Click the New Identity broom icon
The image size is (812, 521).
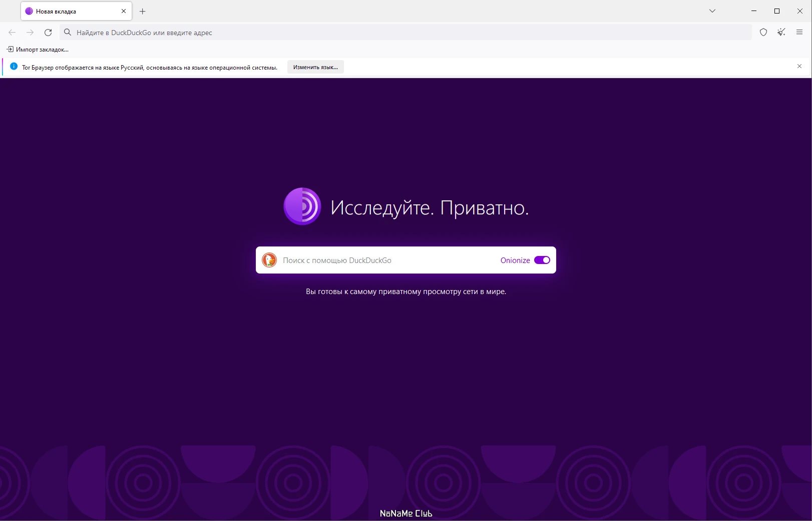781,33
